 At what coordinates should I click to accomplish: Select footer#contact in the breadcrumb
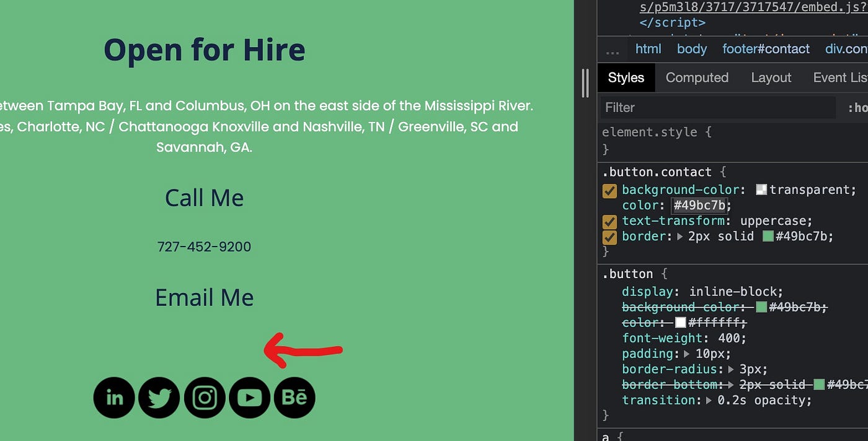click(766, 49)
